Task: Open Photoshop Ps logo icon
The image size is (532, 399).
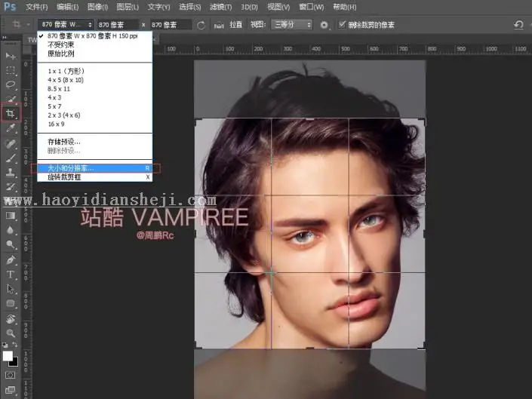Action: tap(10, 7)
